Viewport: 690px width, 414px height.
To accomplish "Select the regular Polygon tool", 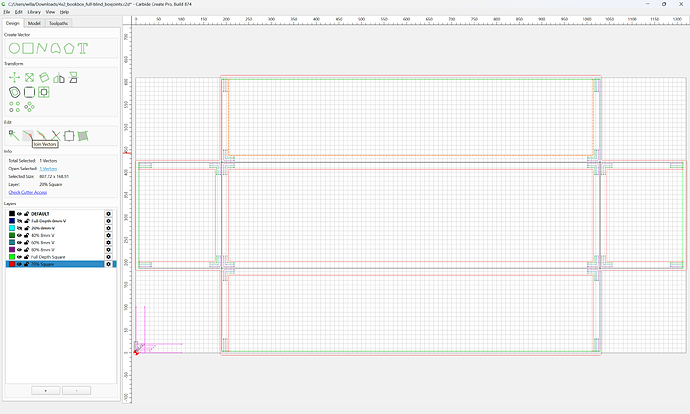I will (x=69, y=48).
